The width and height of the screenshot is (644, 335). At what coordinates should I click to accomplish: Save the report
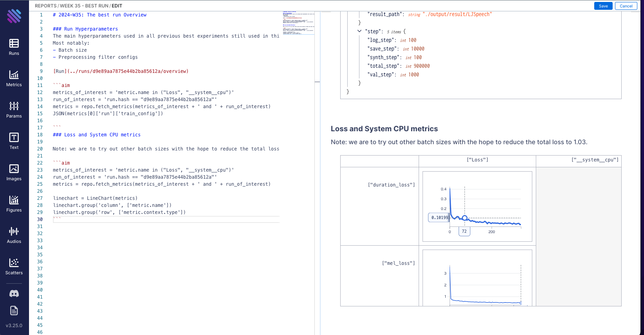[603, 6]
